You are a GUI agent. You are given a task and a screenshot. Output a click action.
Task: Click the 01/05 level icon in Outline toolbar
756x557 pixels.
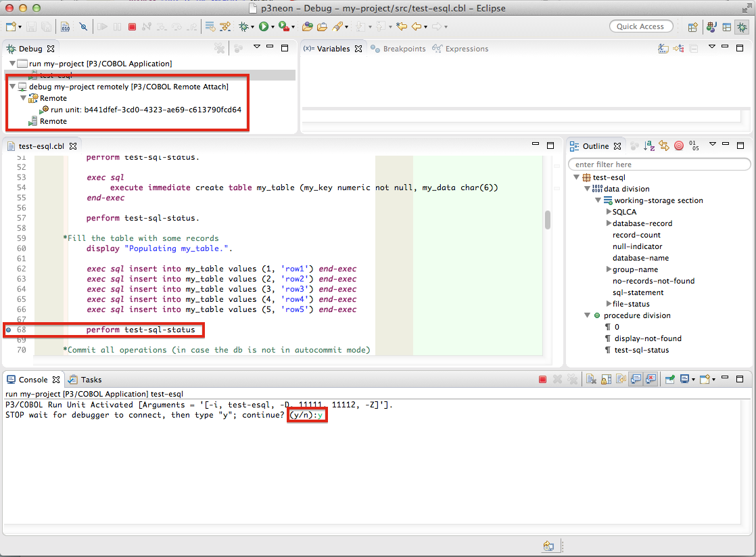pos(694,146)
